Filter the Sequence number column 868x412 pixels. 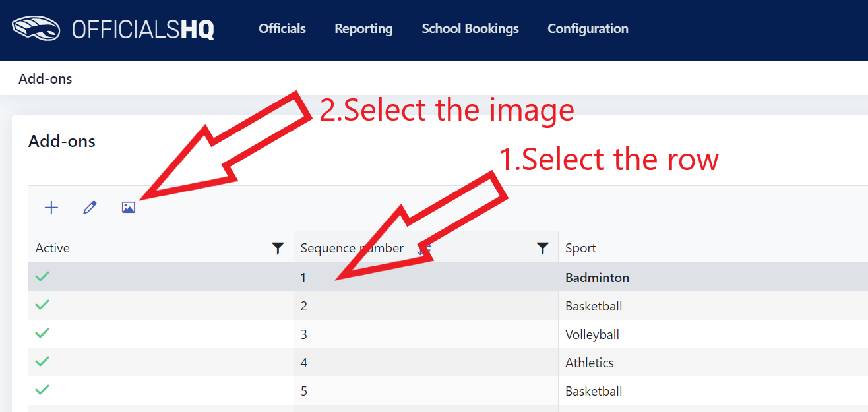click(x=542, y=248)
